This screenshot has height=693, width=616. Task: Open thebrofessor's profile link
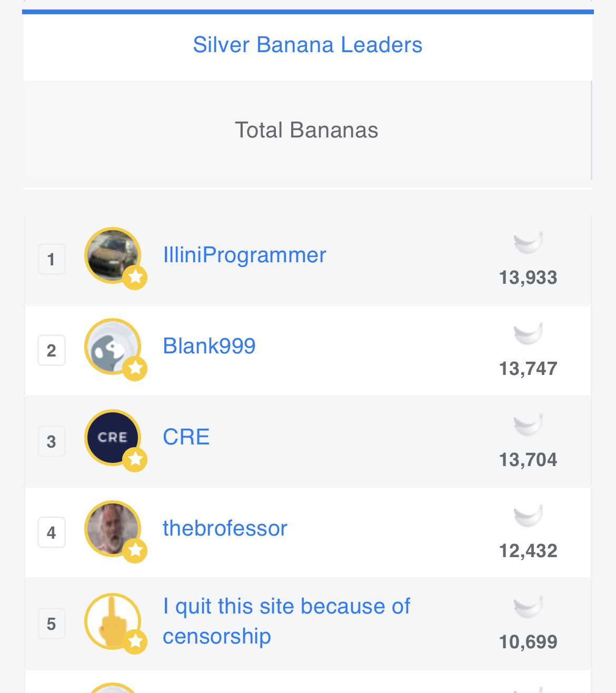225,528
